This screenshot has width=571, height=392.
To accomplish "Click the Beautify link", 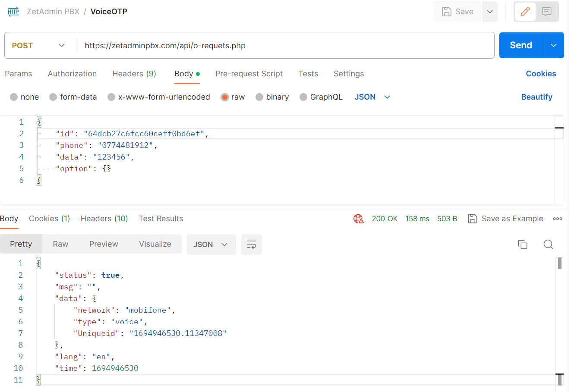I will coord(536,97).
